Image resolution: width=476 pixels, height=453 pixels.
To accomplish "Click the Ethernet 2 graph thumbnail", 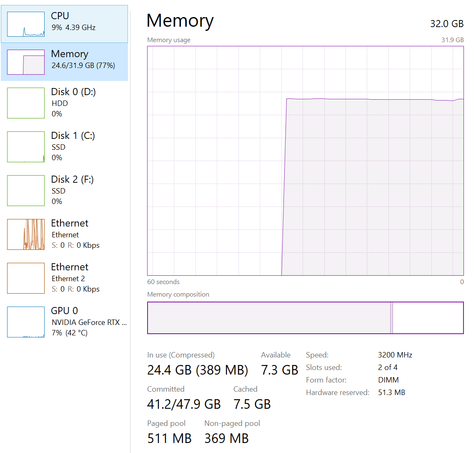I will (26, 278).
